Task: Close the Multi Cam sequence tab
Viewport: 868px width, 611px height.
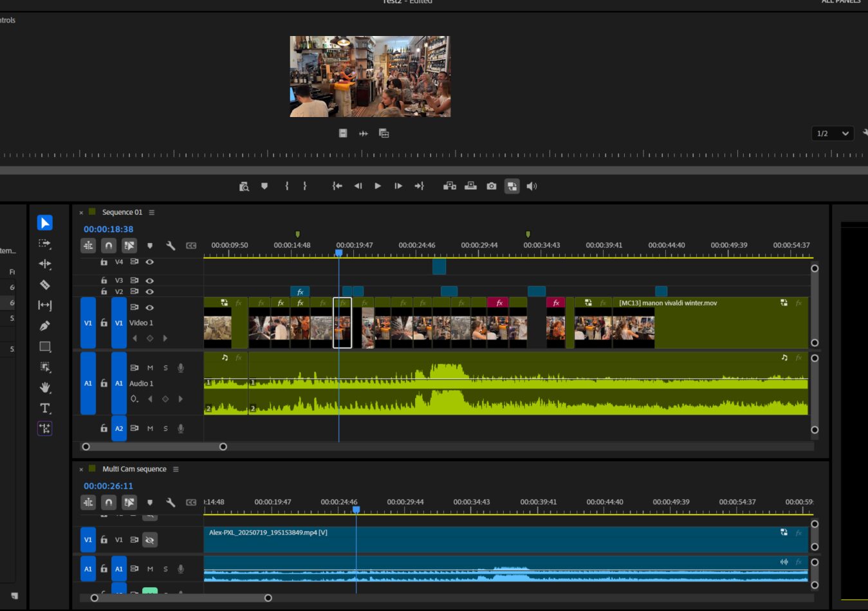Action: click(81, 469)
